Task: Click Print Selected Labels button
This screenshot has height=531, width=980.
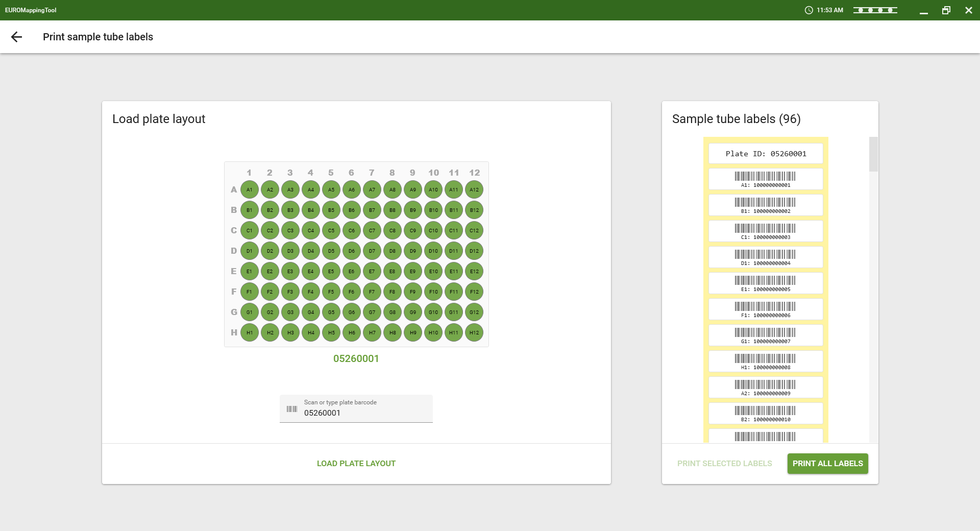Action: pyautogui.click(x=724, y=464)
